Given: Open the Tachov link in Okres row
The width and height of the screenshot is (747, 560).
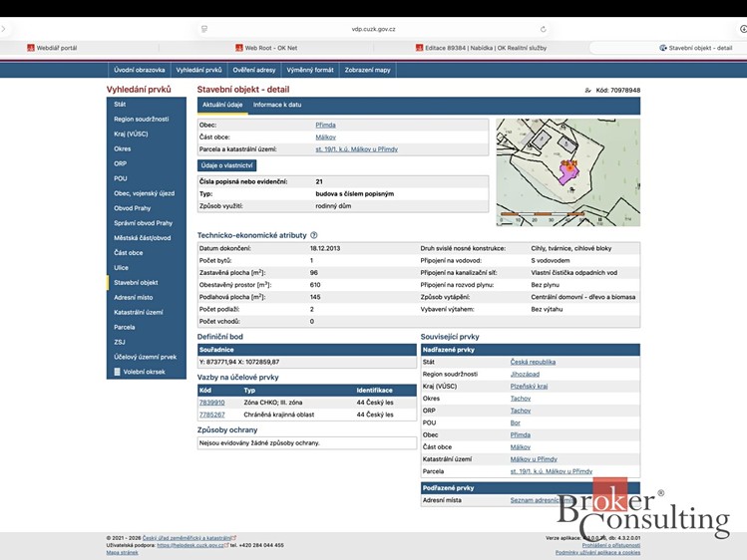Looking at the screenshot, I should point(521,399).
